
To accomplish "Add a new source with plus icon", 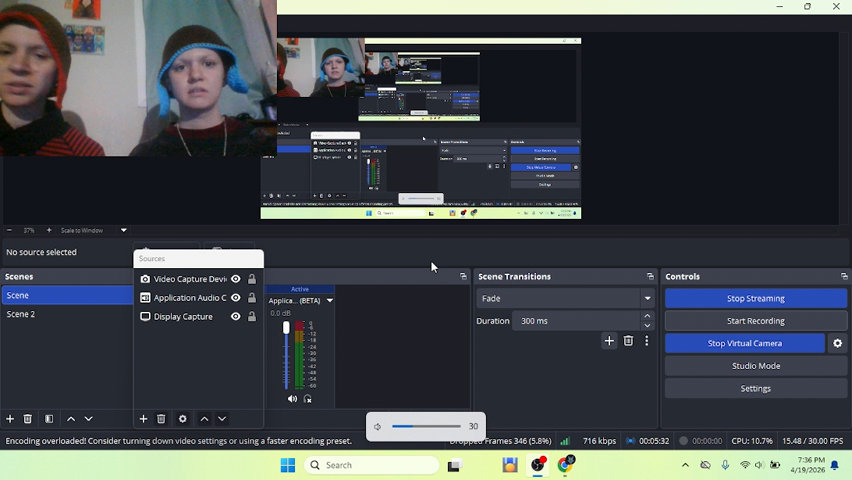I will point(143,419).
